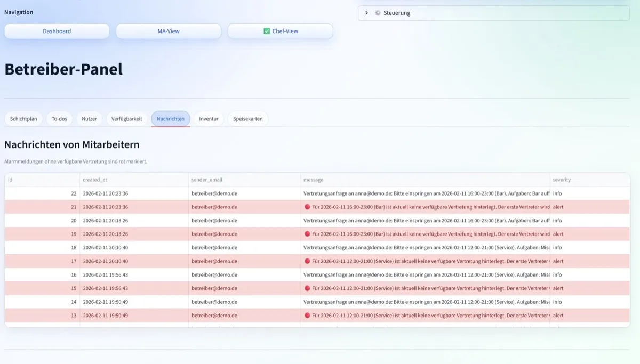Image resolution: width=640 pixels, height=364 pixels.
Task: Open the Dashboard navigation button
Action: pyautogui.click(x=57, y=31)
